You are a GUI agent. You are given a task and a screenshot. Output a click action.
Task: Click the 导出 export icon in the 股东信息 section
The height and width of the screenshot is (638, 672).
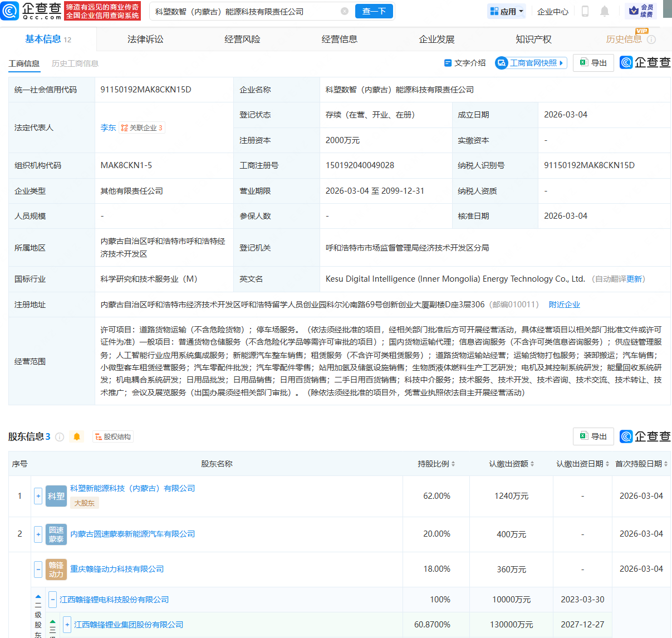click(x=593, y=436)
